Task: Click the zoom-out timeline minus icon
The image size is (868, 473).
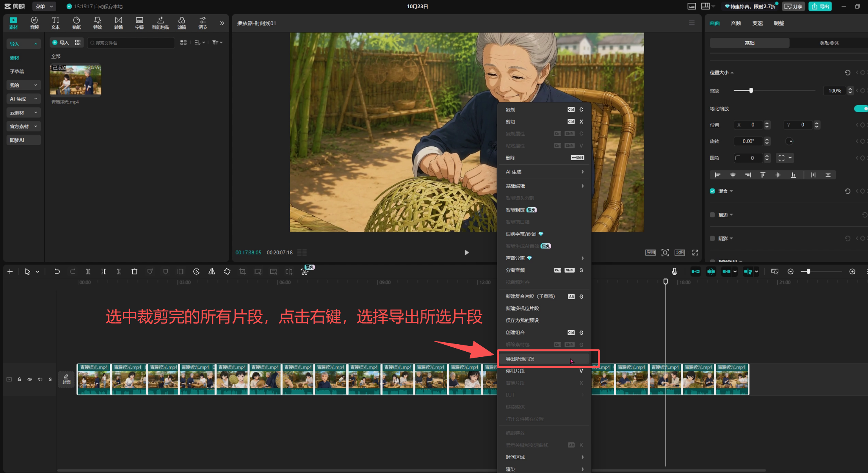Action: pos(791,271)
